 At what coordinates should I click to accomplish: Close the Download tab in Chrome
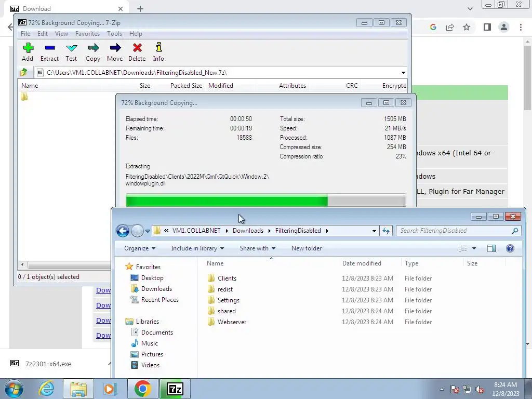point(121,9)
